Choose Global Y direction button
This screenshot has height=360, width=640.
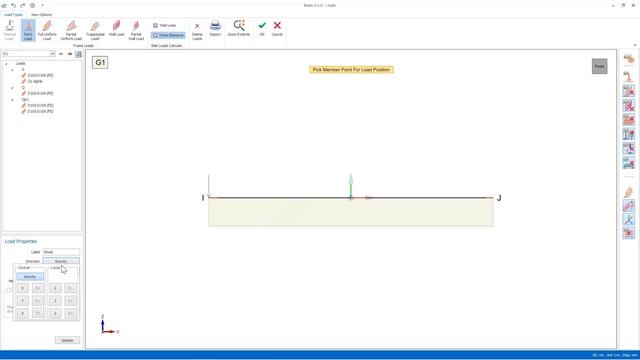tap(22, 301)
